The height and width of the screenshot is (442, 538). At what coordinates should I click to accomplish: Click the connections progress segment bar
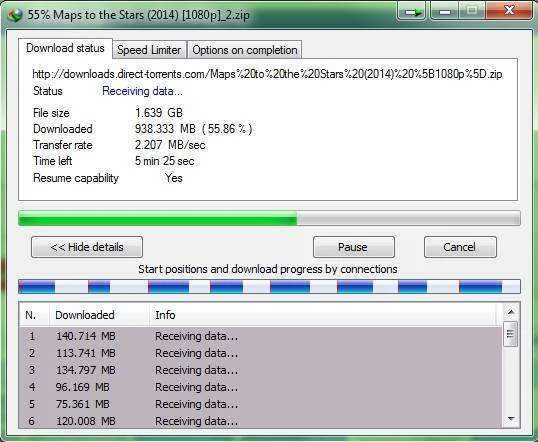[x=269, y=287]
